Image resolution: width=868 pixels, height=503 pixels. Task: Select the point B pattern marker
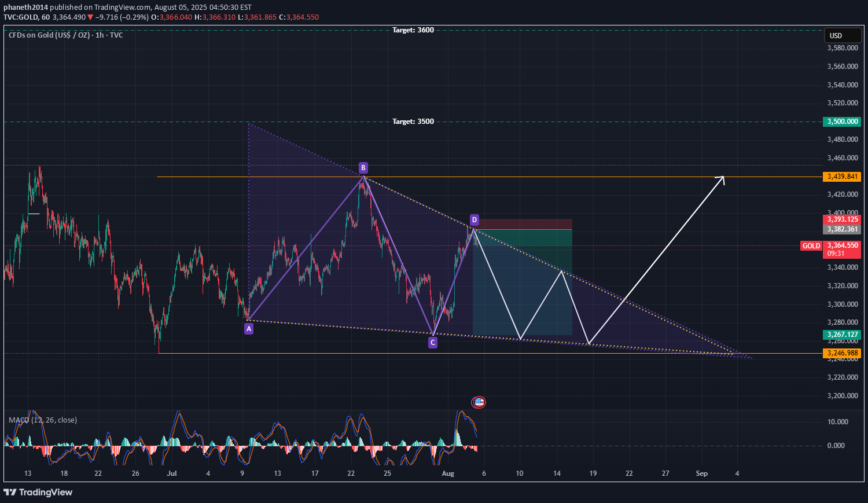click(x=363, y=168)
